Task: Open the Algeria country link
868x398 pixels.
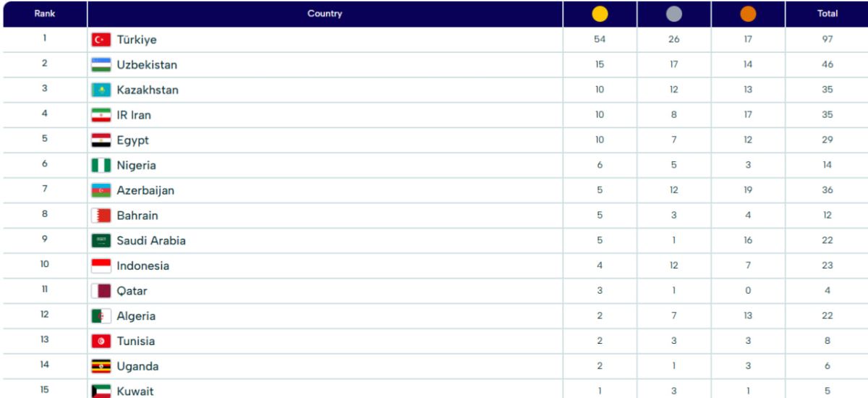Action: tap(136, 316)
